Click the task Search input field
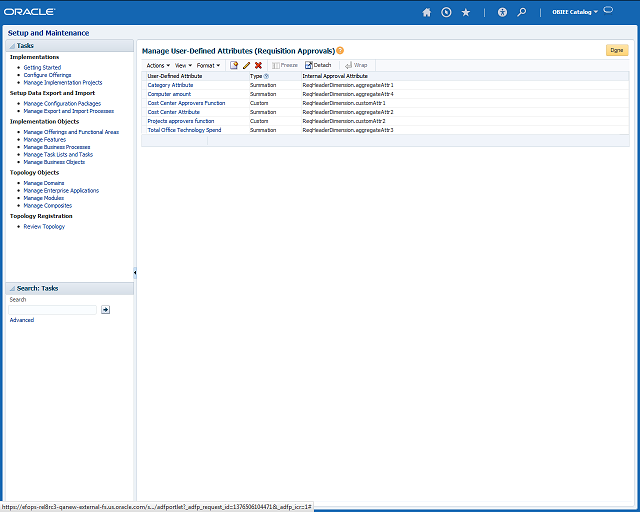The width and height of the screenshot is (640, 512). pyautogui.click(x=52, y=310)
